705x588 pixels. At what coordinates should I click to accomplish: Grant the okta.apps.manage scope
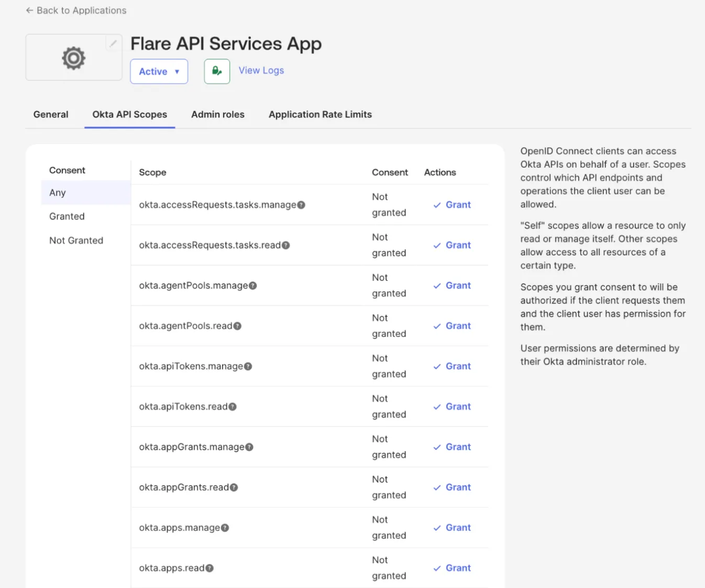coord(452,528)
